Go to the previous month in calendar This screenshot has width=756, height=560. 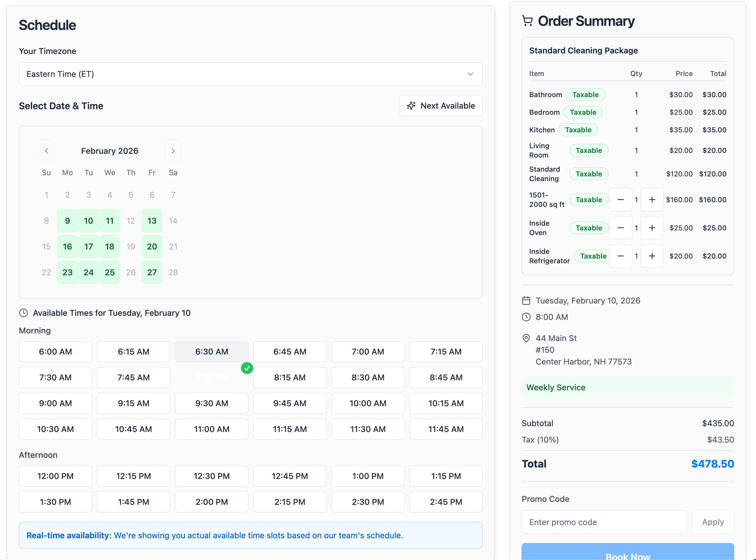pos(46,151)
